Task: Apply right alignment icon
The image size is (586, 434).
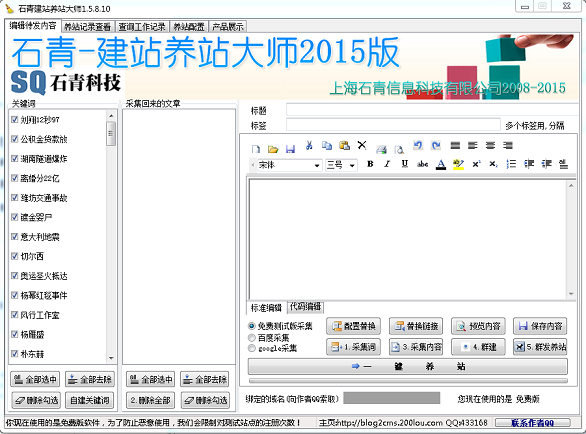Action: 508,145
